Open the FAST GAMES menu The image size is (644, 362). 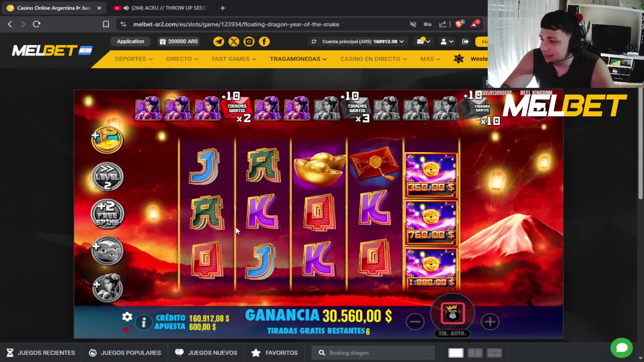pos(234,59)
